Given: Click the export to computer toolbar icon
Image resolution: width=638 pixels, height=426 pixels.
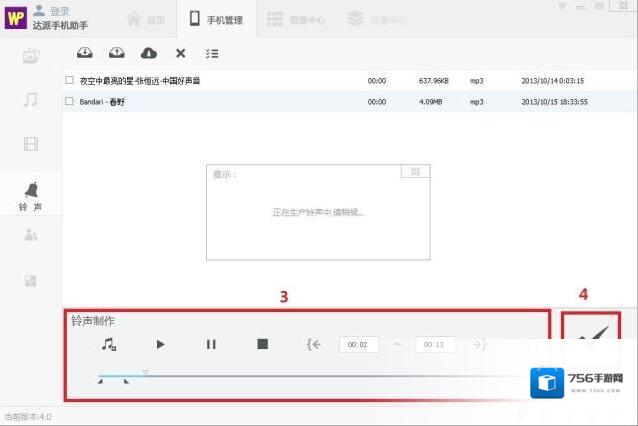Looking at the screenshot, I should pyautogui.click(x=116, y=53).
